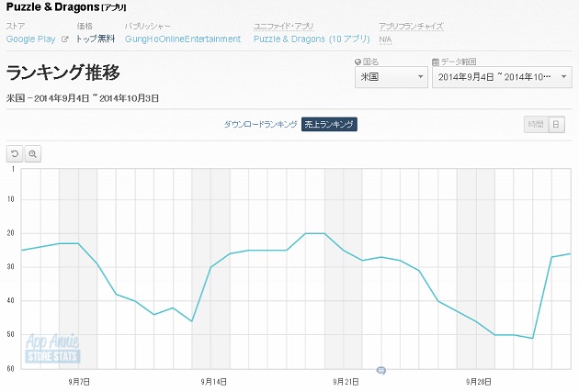Click the reset zoom icon above chart

tap(14, 154)
